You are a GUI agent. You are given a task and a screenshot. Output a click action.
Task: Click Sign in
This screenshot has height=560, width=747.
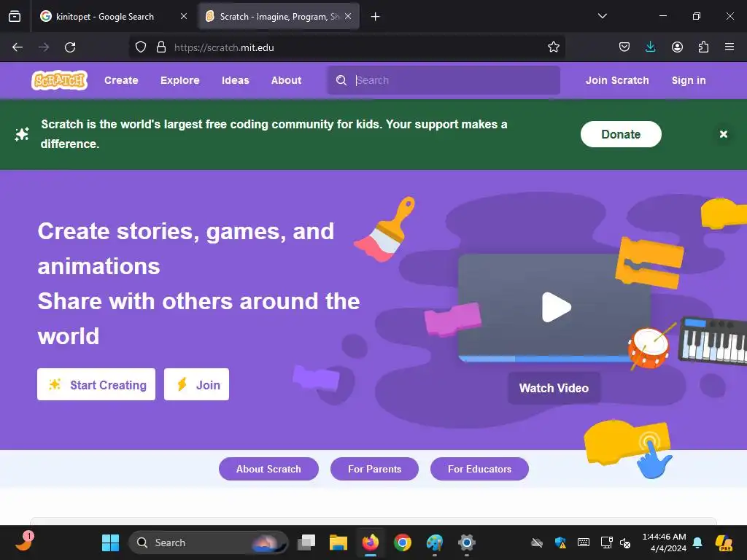click(689, 80)
